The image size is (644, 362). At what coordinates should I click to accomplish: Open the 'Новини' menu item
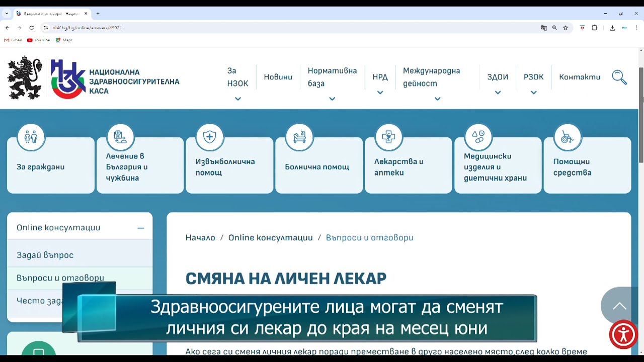click(278, 77)
